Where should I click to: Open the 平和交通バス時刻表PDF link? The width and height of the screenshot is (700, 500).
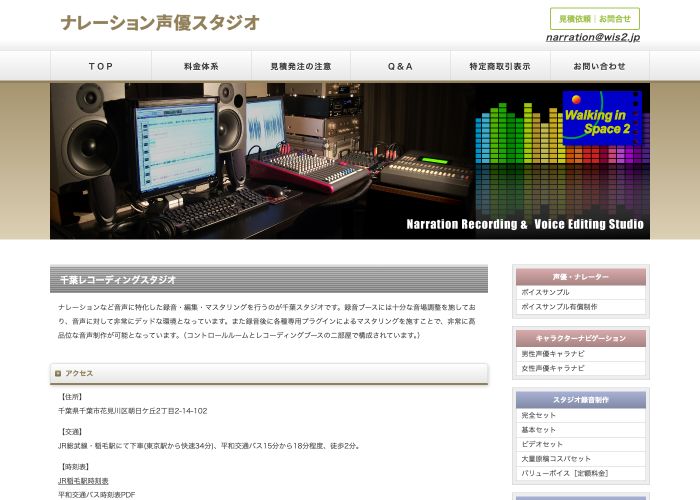(96, 495)
